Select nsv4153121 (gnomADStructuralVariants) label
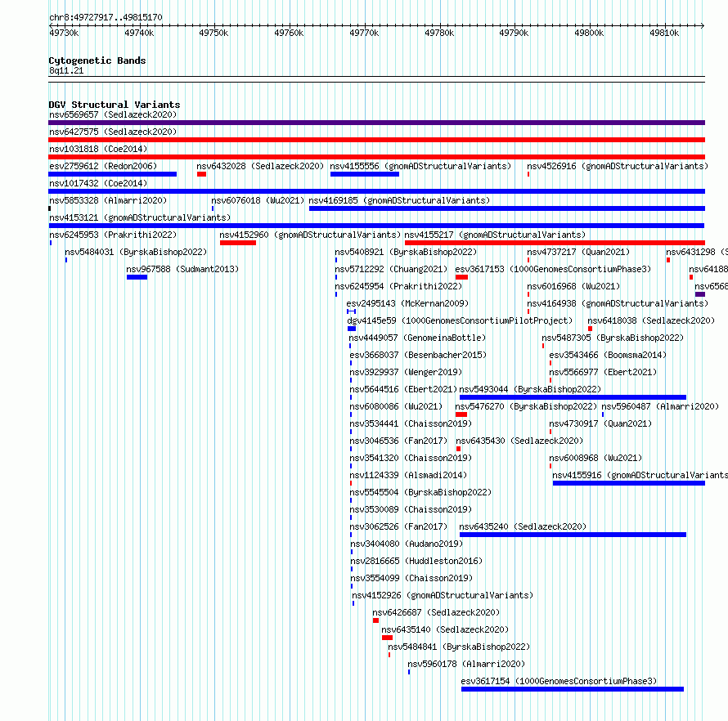This screenshot has width=728, height=721. 140,217
